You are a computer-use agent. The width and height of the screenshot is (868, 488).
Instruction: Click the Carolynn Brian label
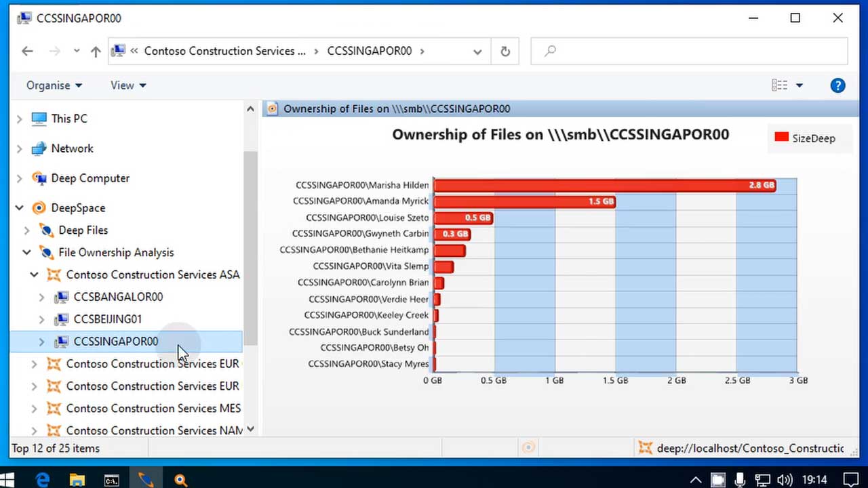tap(363, 283)
